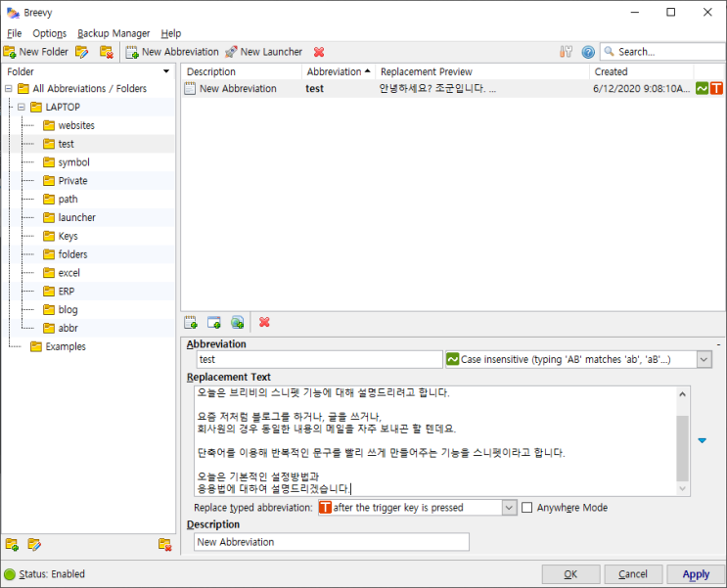Add new abbreviation icon below the list

pos(191,322)
